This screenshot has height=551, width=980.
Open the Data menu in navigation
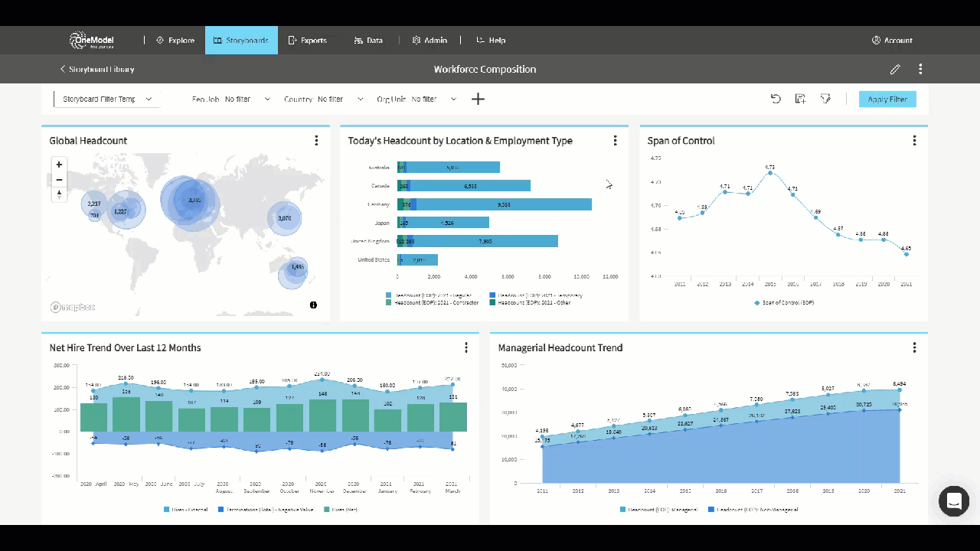tap(368, 40)
